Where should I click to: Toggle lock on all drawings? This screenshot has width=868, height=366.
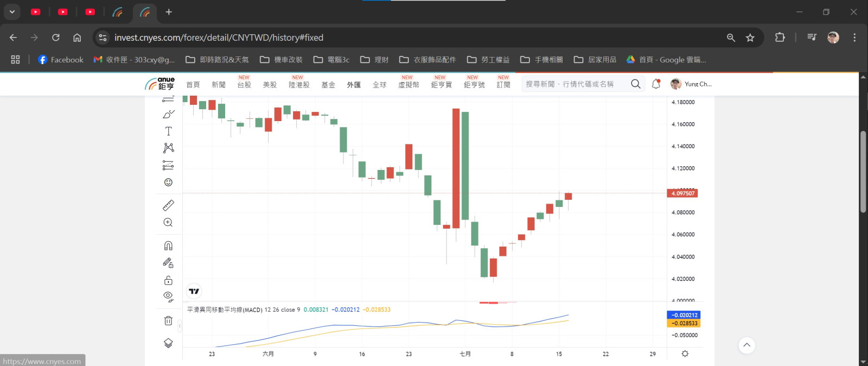coord(168,280)
